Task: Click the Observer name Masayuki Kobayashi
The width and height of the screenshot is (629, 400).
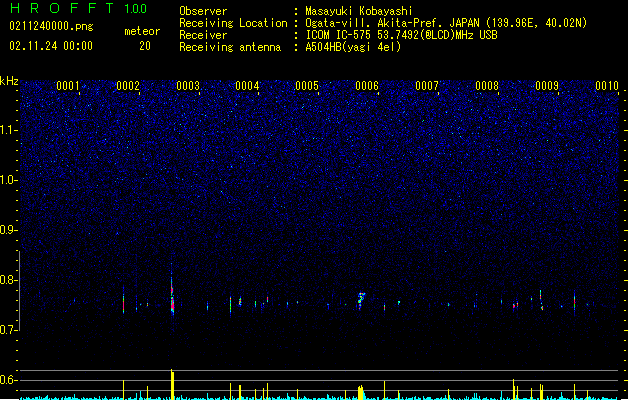Action: click(x=359, y=11)
